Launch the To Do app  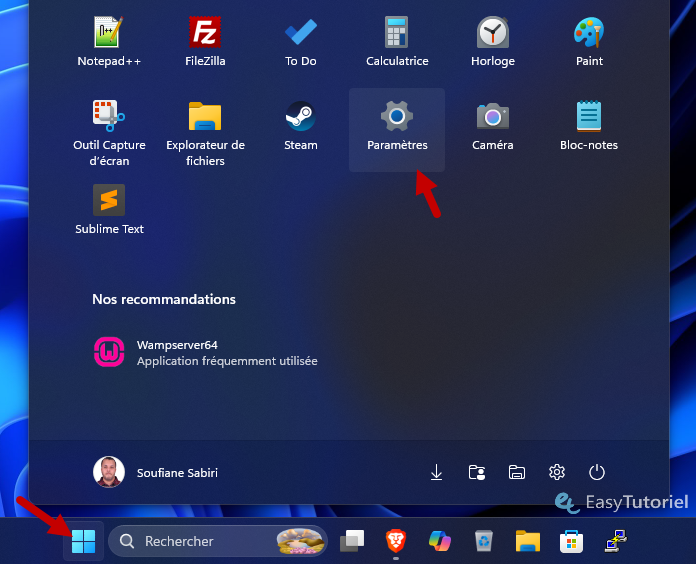pos(300,41)
